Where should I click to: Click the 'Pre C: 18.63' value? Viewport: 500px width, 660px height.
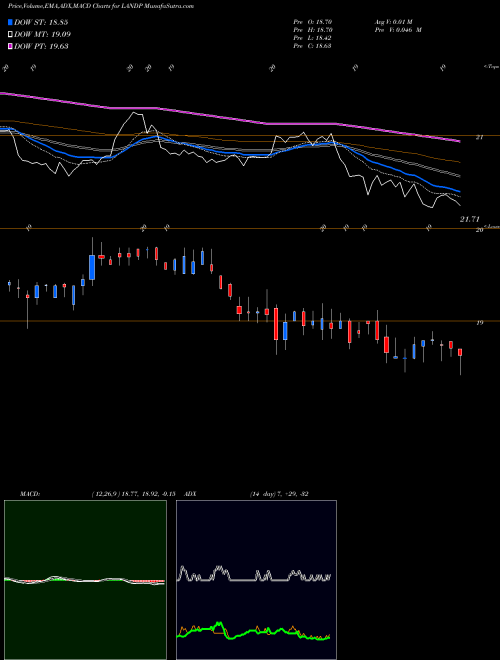tap(313, 45)
